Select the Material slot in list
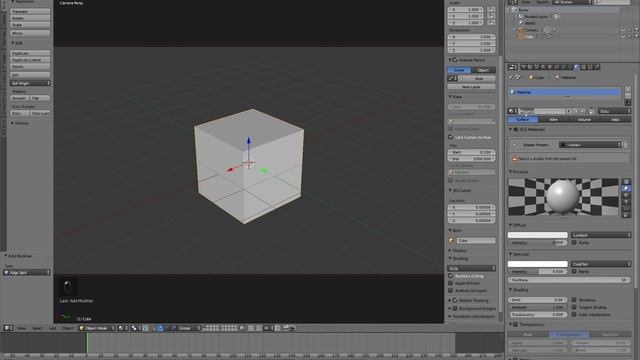 pyautogui.click(x=565, y=92)
